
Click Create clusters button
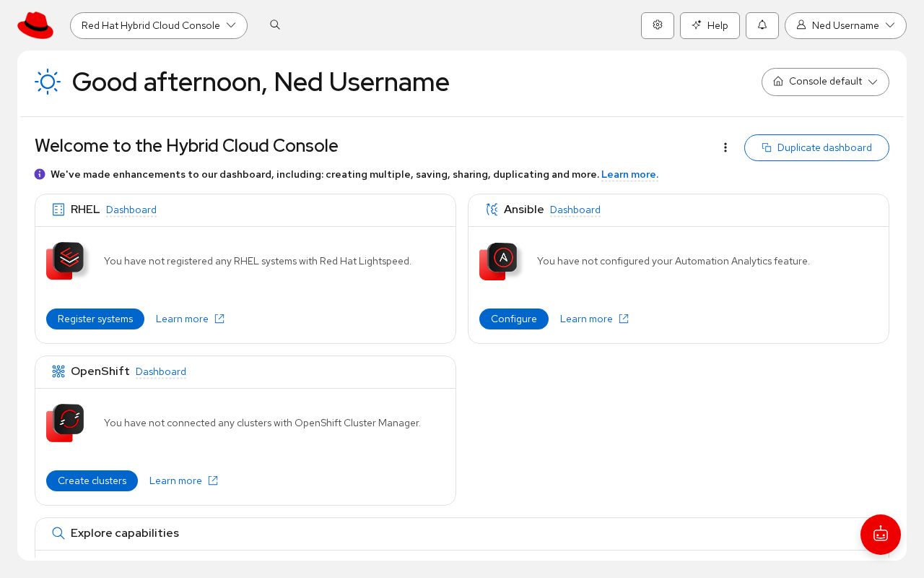point(92,480)
